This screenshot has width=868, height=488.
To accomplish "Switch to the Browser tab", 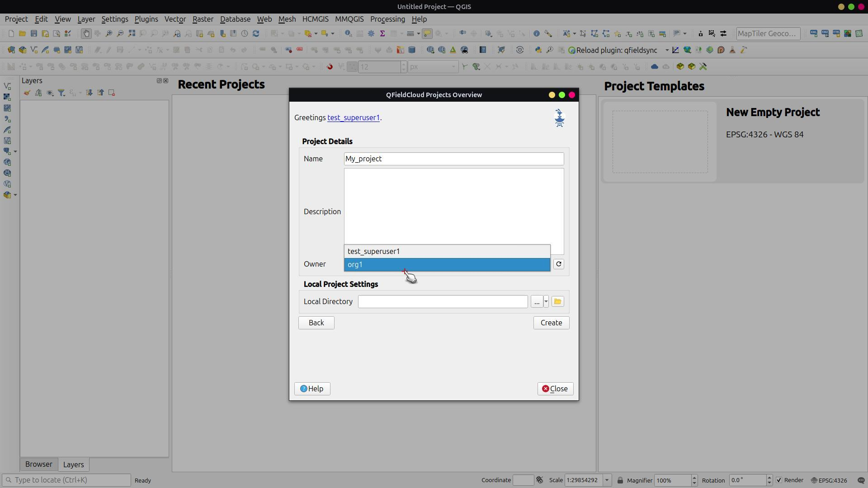I will tap(38, 465).
